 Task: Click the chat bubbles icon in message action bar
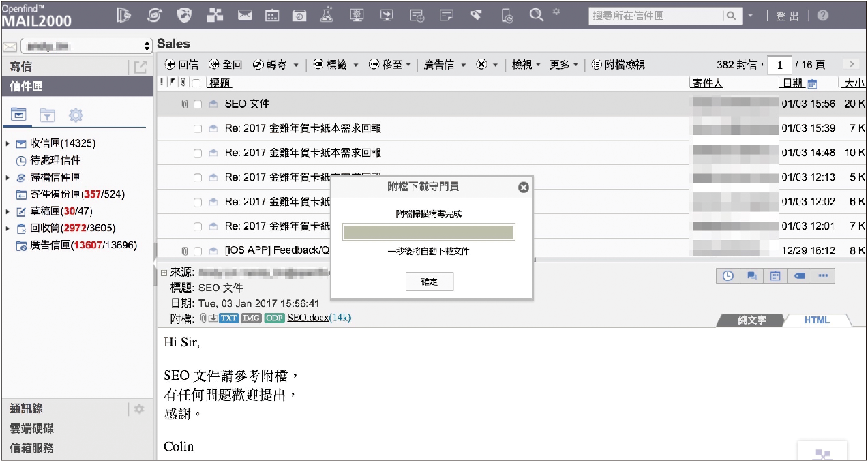point(752,276)
